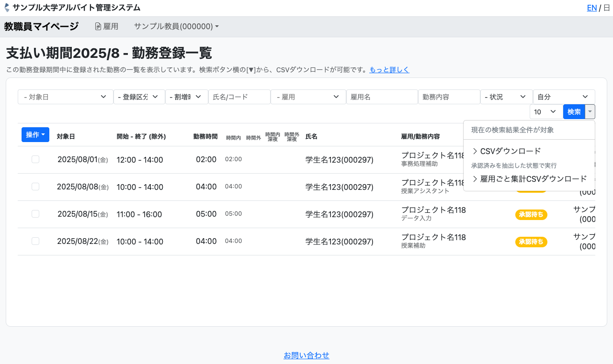
Task: Click the データ入力 work description
Action: [x=417, y=218]
